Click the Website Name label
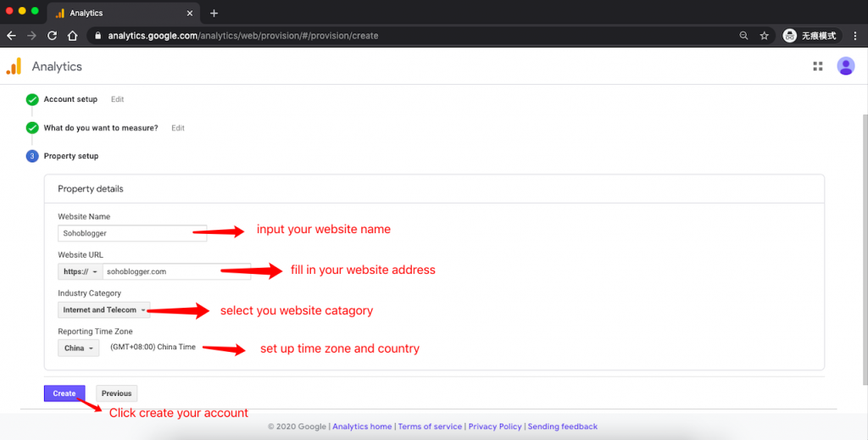 (84, 216)
